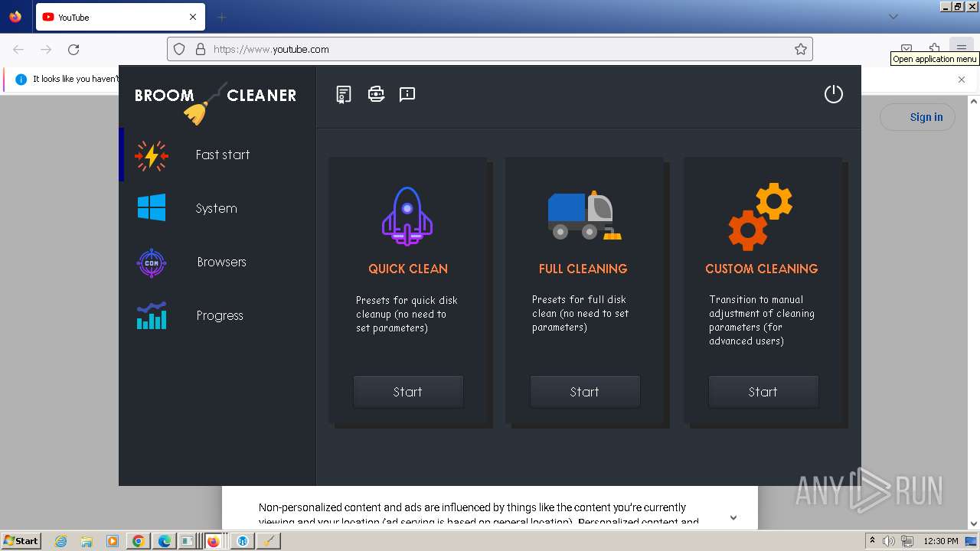Open Windows Media Player from taskbar
Screen dimensions: 980x551
(113, 541)
